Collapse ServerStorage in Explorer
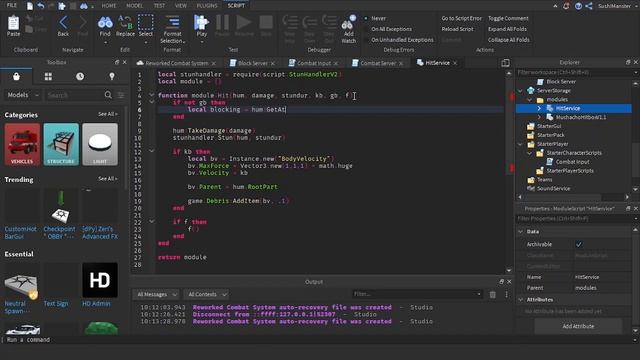Image resolution: width=640 pixels, height=360 pixels. click(520, 91)
